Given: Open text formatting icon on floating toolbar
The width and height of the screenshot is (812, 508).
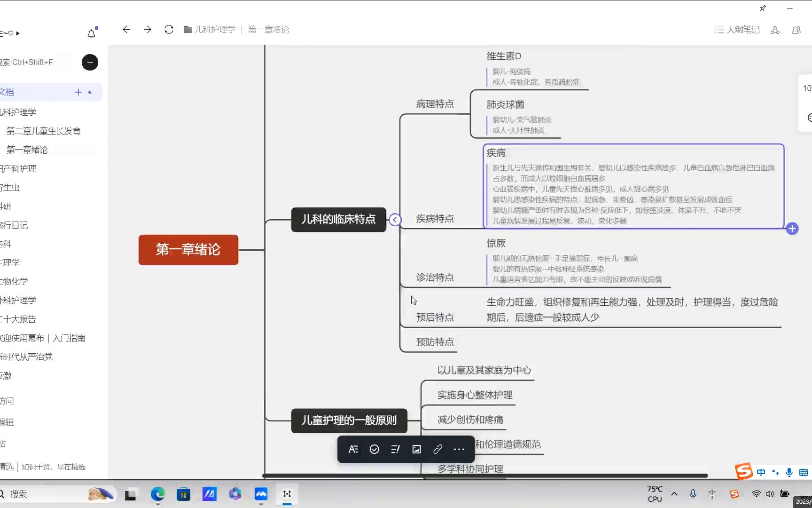Looking at the screenshot, I should pyautogui.click(x=353, y=449).
